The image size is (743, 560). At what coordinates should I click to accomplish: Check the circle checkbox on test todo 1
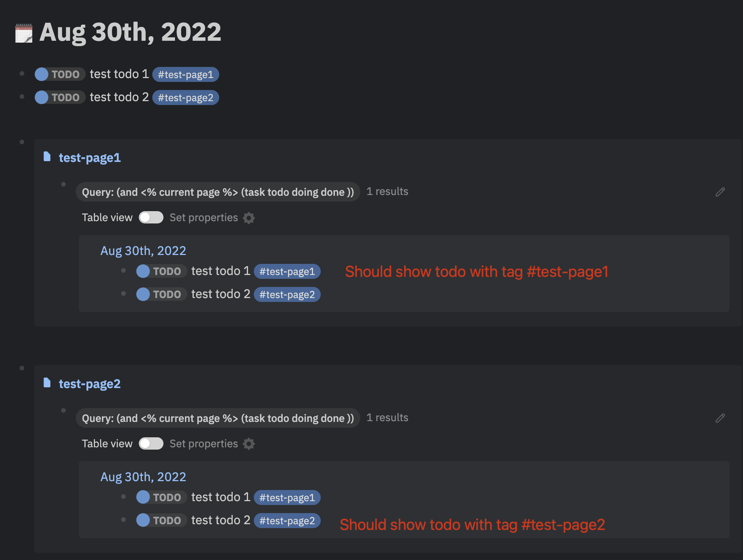[41, 74]
